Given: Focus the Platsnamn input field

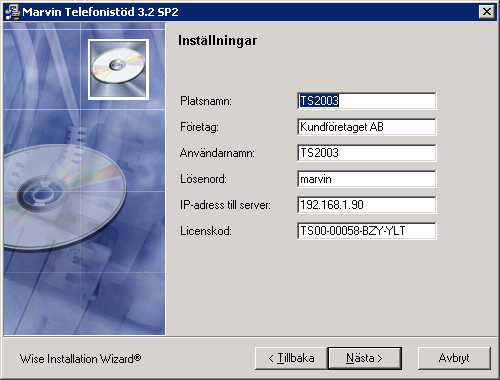Looking at the screenshot, I should point(366,101).
